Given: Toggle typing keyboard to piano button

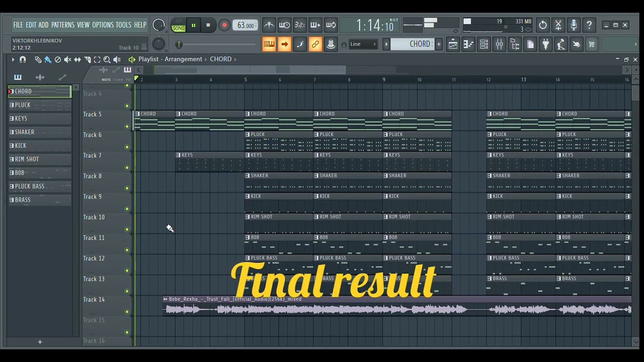Looking at the screenshot, I should [x=269, y=44].
